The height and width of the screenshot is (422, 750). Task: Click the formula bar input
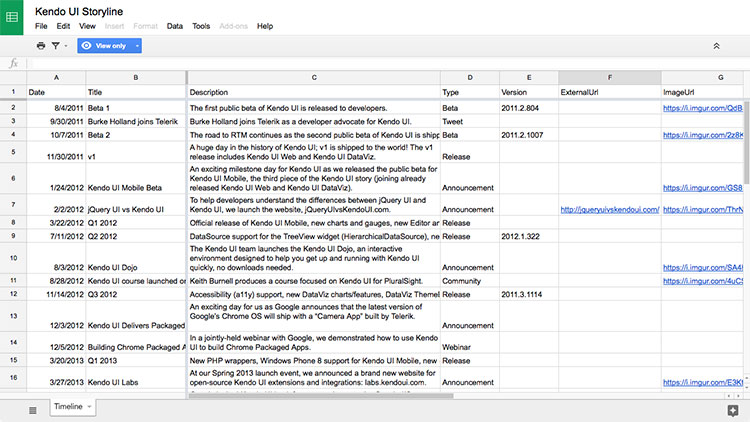(387, 63)
